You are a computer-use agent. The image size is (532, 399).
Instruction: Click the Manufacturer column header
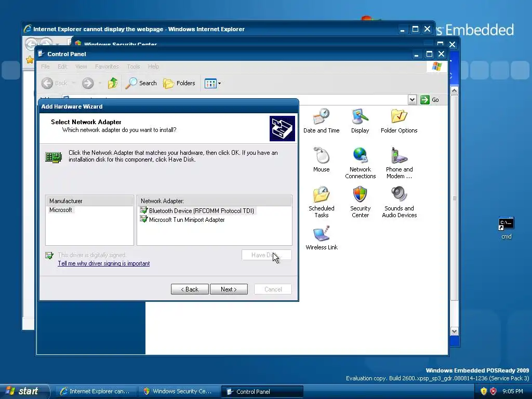coord(89,201)
